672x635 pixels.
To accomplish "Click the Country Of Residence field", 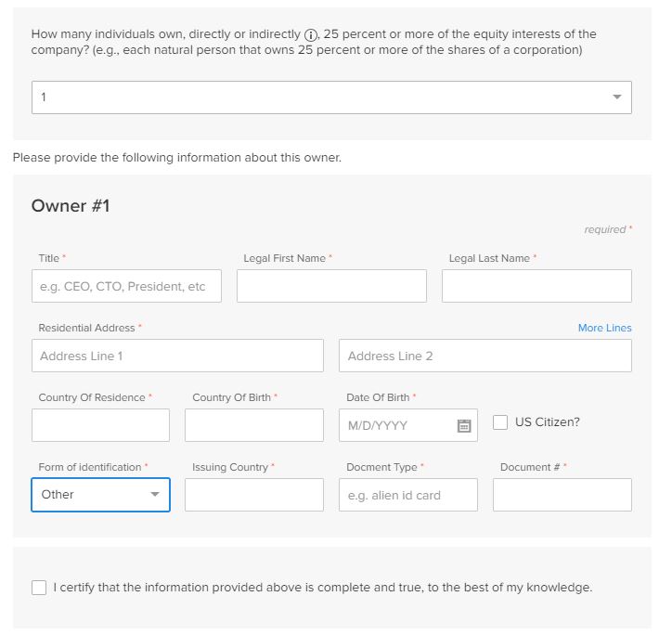I will pos(101,425).
